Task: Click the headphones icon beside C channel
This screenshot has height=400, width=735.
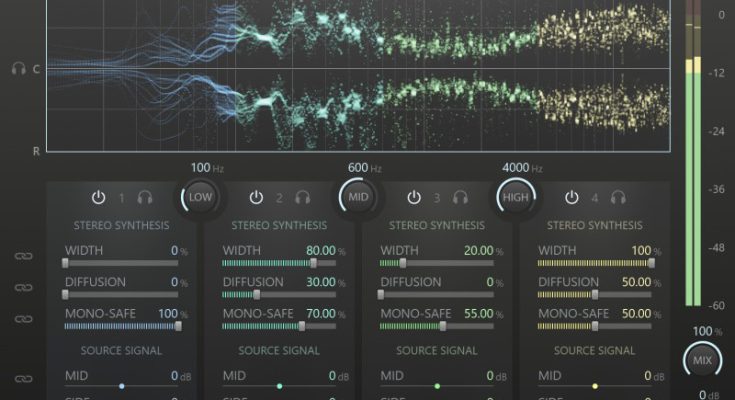Action: [18, 69]
